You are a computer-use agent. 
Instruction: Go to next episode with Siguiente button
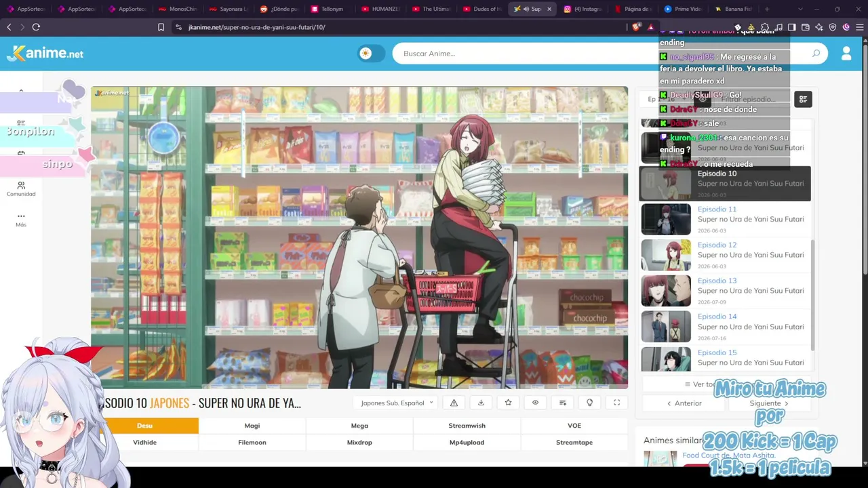click(769, 403)
